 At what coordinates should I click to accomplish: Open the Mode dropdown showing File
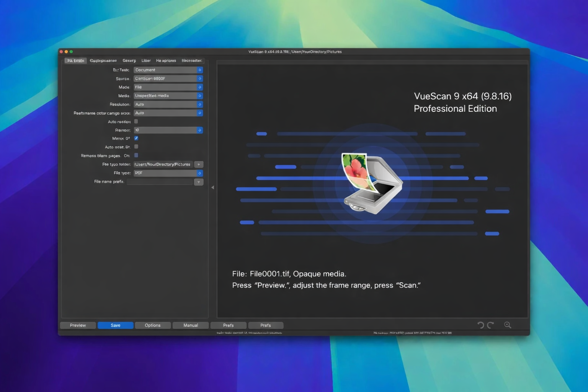[x=168, y=87]
